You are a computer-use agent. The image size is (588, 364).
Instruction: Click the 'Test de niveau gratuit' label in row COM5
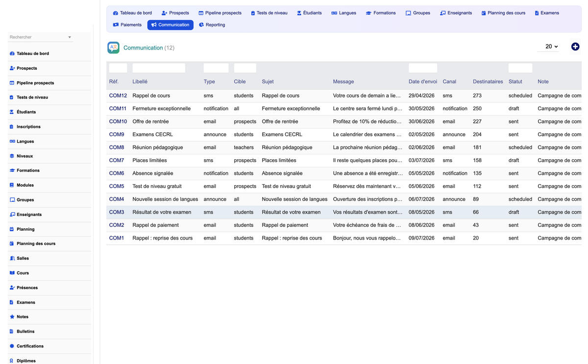tap(157, 186)
